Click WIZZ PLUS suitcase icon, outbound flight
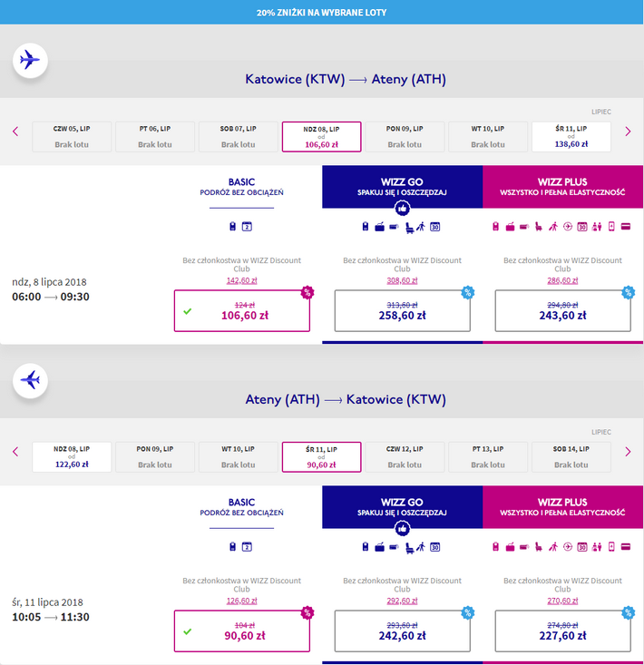The height and width of the screenshot is (665, 644). pyautogui.click(x=510, y=227)
